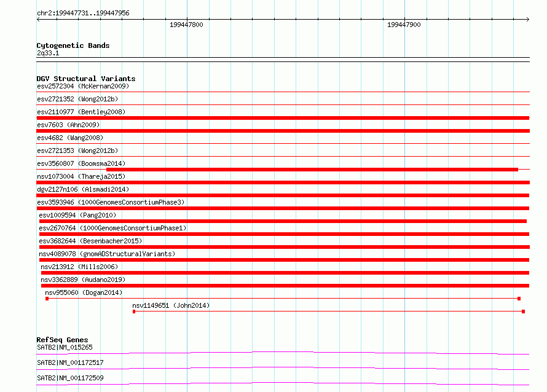This screenshot has height=392, width=547.
Task: Select the SATB2|NM_015265 gene label
Action: coord(65,347)
